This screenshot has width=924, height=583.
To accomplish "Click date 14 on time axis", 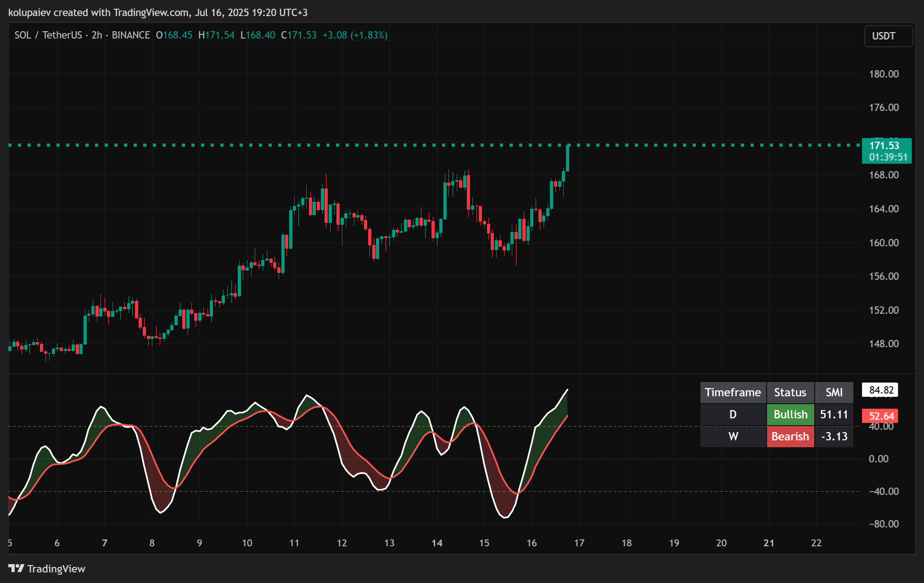I will pyautogui.click(x=437, y=543).
